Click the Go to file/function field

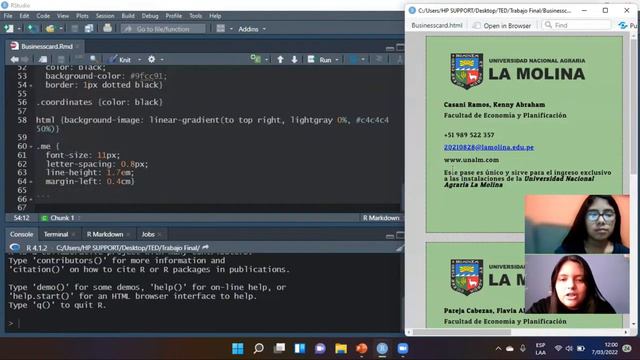[163, 29]
